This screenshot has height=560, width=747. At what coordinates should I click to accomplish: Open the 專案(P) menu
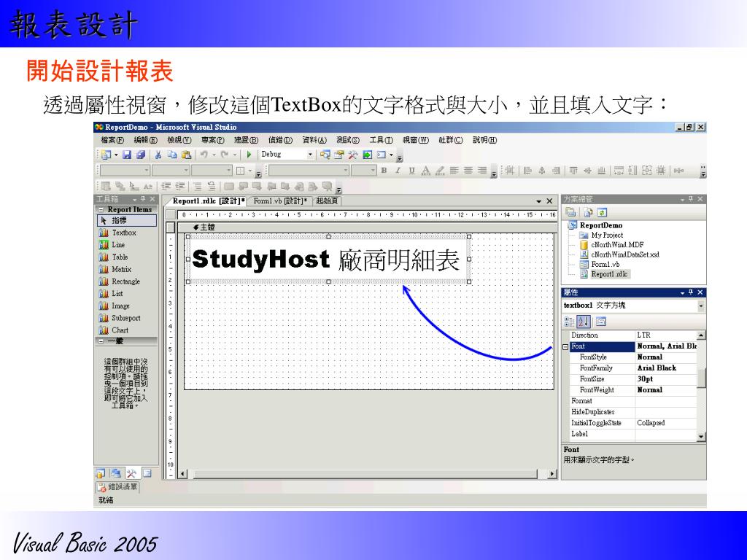point(212,140)
